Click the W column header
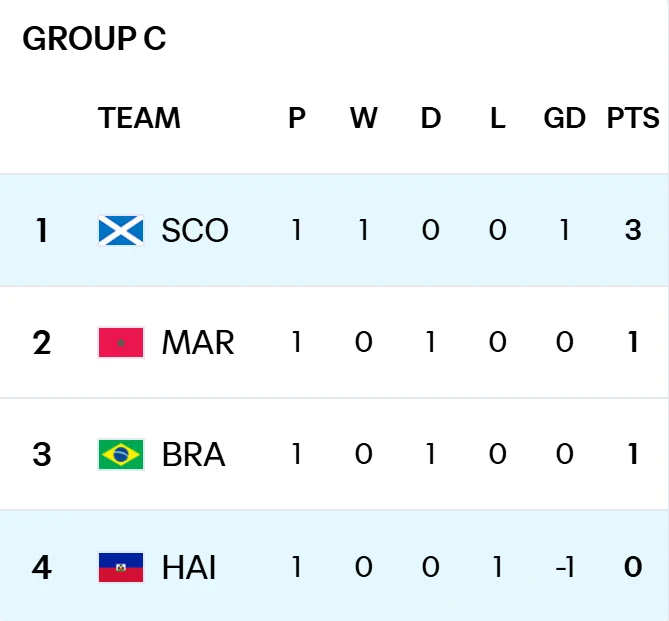This screenshot has width=669, height=621. click(x=364, y=118)
